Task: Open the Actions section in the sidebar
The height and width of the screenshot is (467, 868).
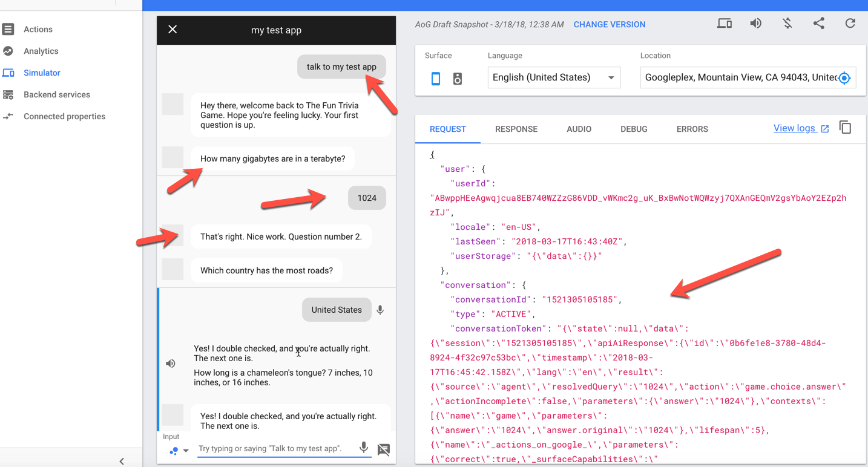Action: pos(38,29)
